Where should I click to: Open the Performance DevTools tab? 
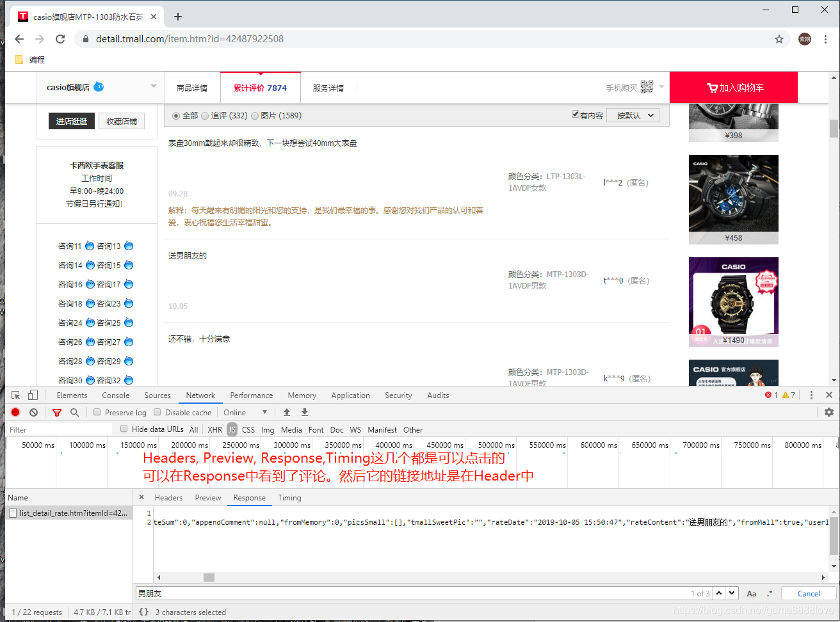(252, 395)
